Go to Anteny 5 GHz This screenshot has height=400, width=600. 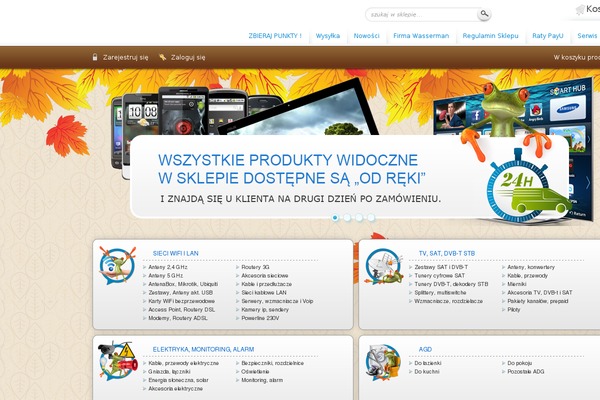click(x=165, y=276)
